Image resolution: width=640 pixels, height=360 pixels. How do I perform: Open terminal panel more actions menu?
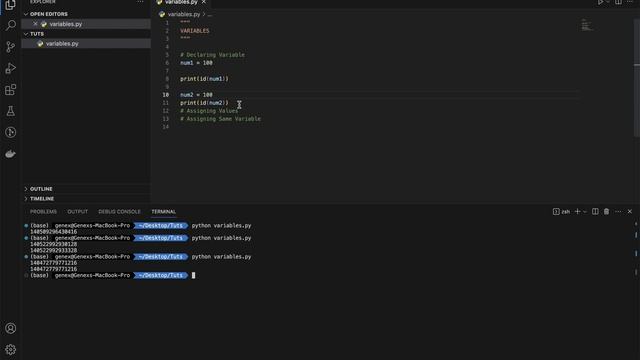coord(618,211)
